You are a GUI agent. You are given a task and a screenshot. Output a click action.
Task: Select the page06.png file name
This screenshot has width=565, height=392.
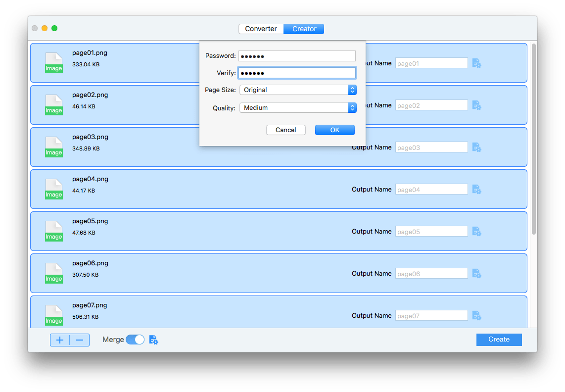[90, 263]
